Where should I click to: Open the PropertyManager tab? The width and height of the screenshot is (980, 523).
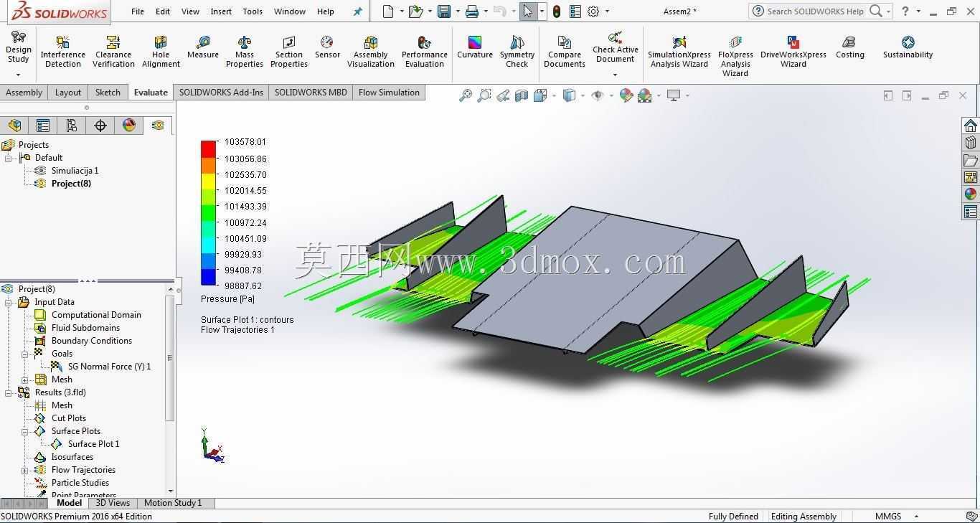pos(43,126)
